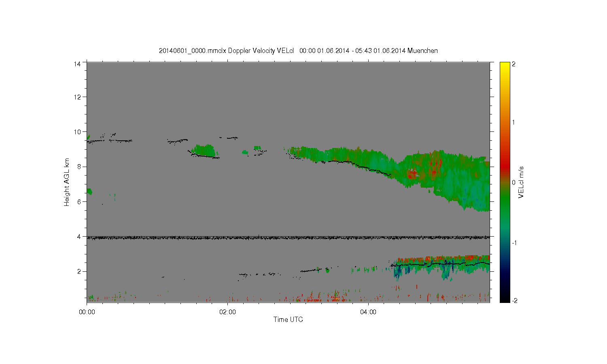
Task: Click the 4 km height tick label
Action: pos(79,236)
